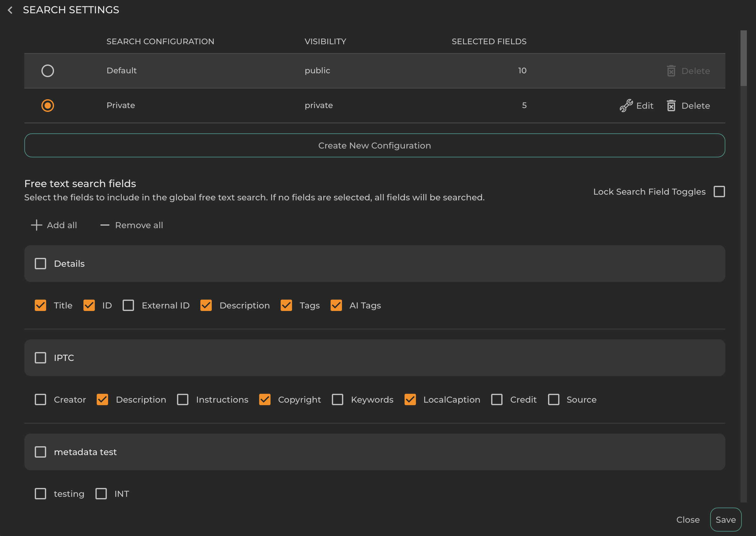Click the minus icon next to Remove all

click(104, 225)
